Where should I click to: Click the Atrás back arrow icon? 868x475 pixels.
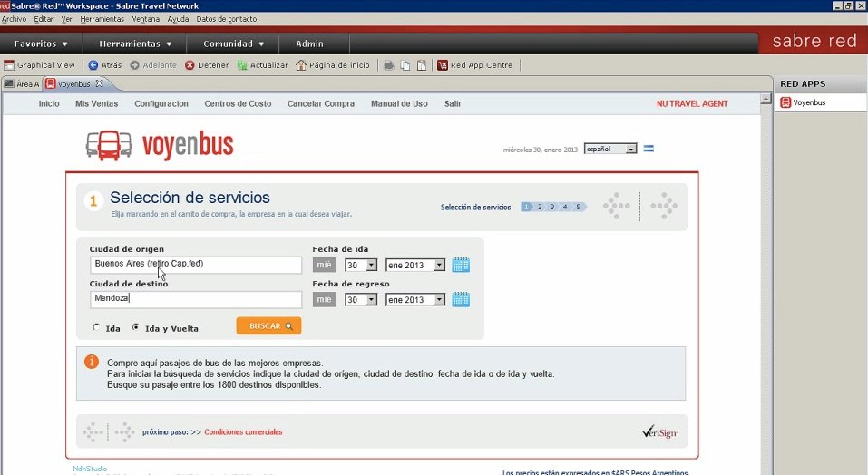(x=93, y=65)
